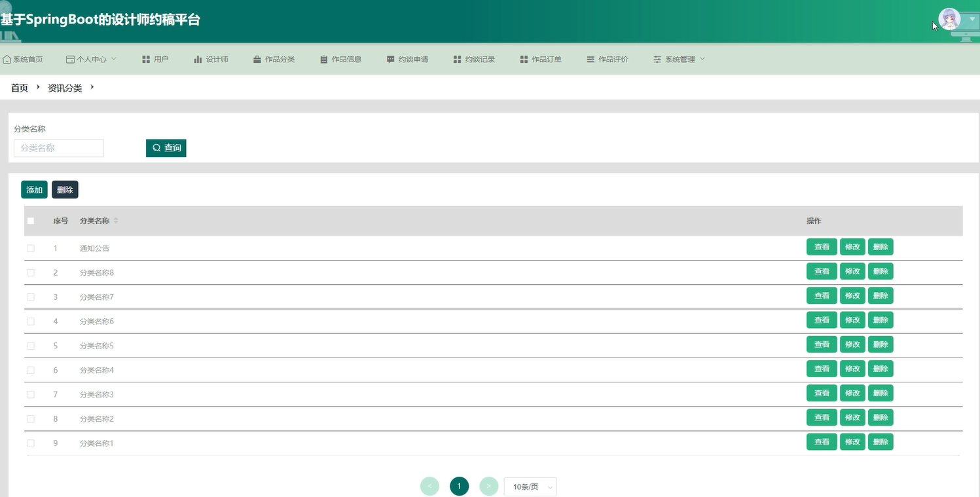Toggle the select-all checkbox in table header
Viewport: 980px width, 497px height.
point(31,221)
